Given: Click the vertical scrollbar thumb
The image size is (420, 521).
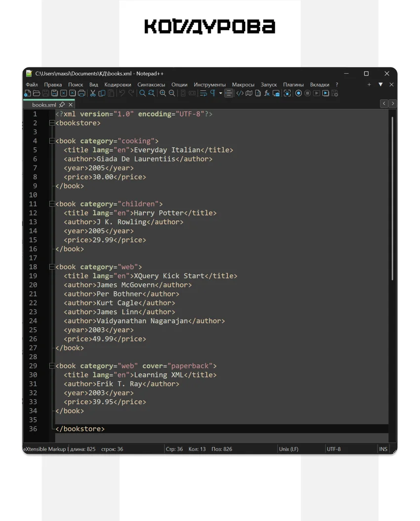Looking at the screenshot, I should [x=392, y=198].
